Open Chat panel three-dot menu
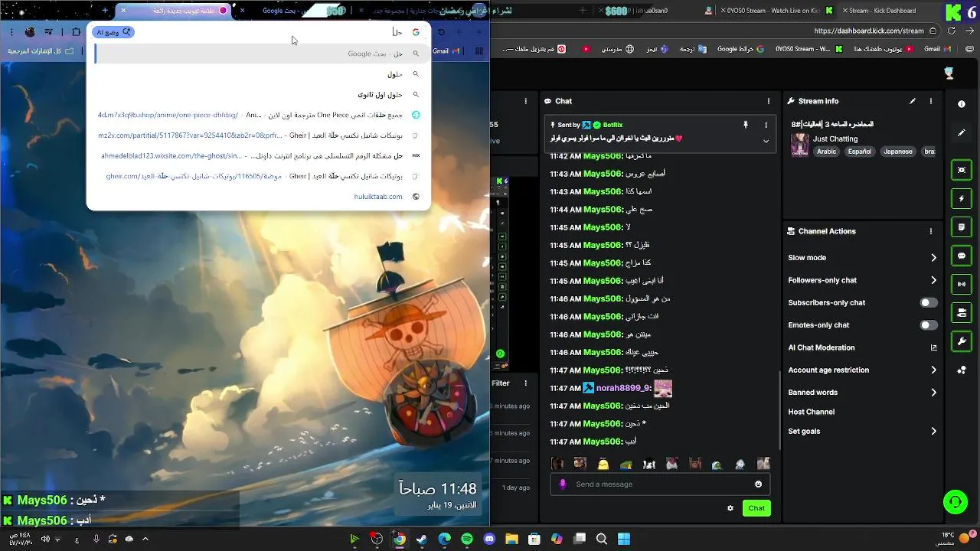 [x=769, y=101]
